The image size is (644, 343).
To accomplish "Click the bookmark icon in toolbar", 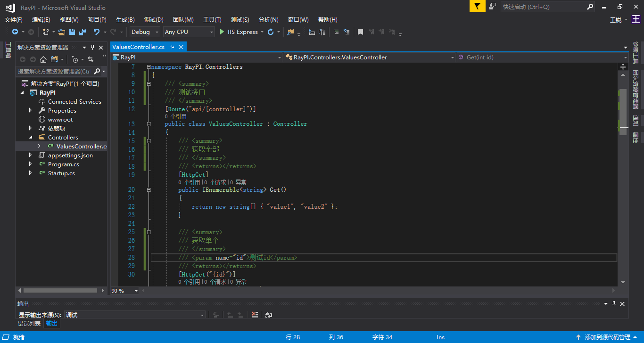I will (x=360, y=32).
